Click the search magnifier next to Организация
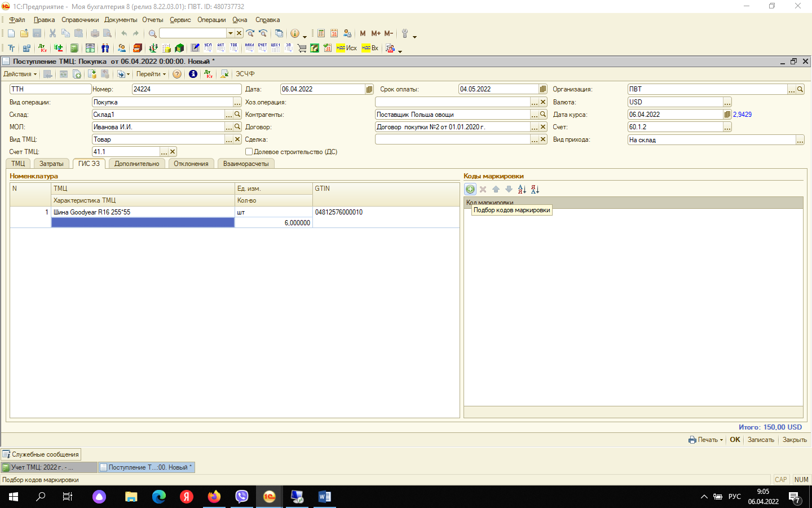The height and width of the screenshot is (508, 812). pos(800,89)
